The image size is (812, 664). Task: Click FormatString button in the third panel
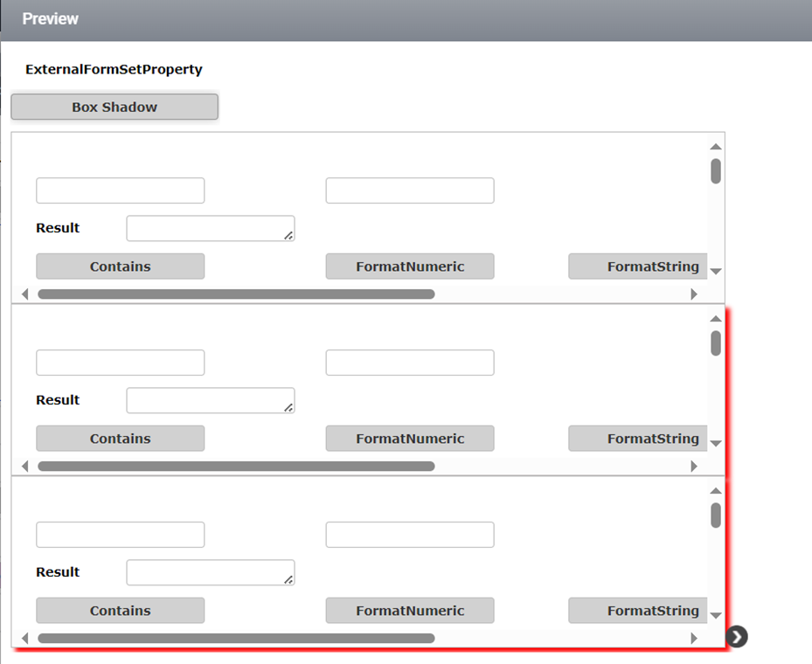pos(638,611)
